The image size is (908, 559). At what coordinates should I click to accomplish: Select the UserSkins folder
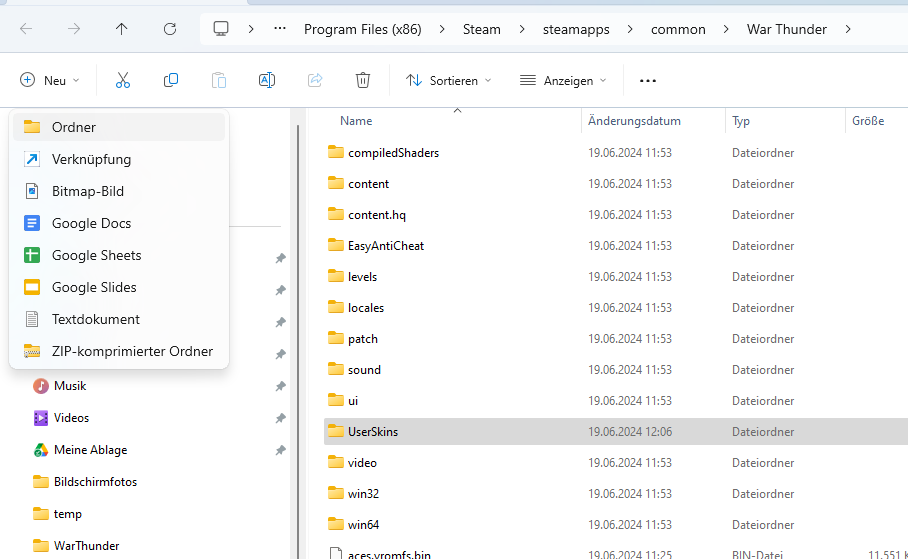pyautogui.click(x=373, y=432)
